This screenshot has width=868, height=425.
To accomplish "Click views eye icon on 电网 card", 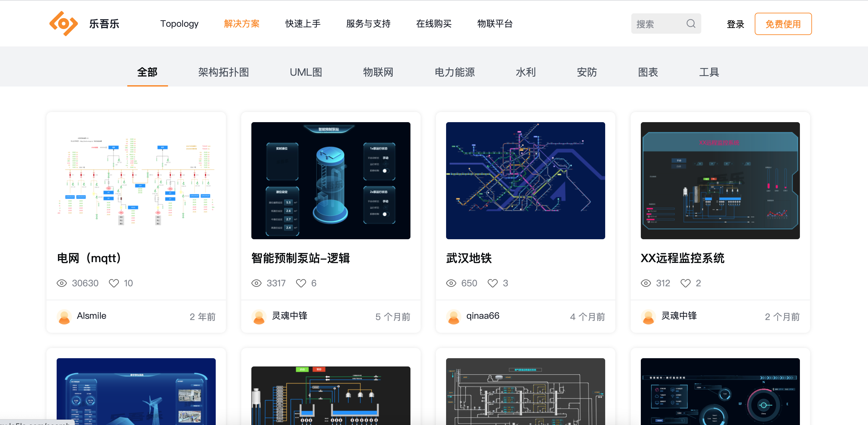I will (62, 283).
